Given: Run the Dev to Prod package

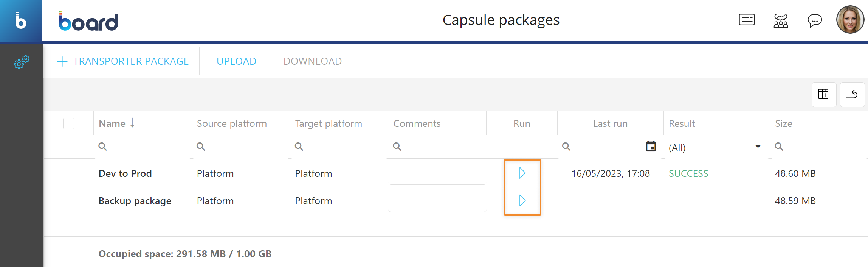Looking at the screenshot, I should point(522,173).
